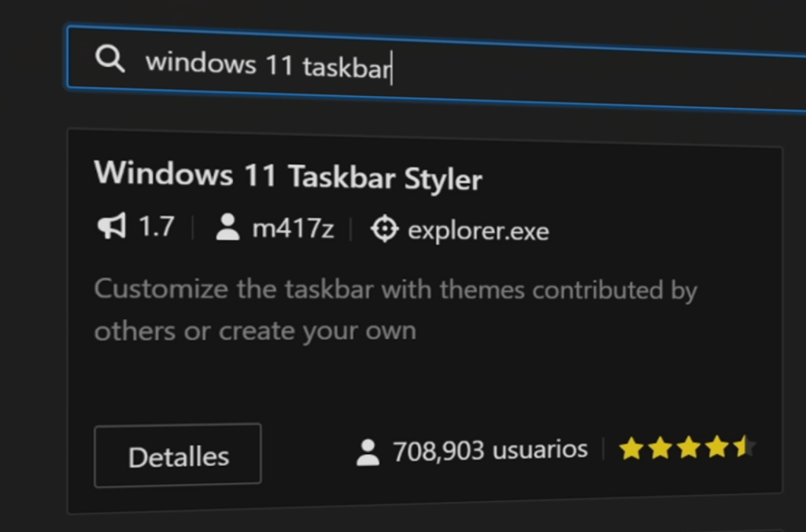Select the version number 1.7

[157, 226]
